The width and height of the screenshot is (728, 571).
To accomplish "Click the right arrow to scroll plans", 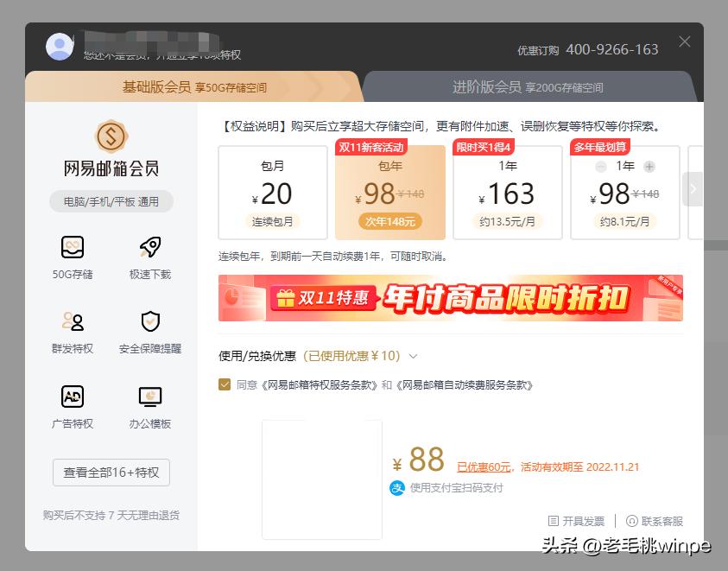I will (x=693, y=189).
